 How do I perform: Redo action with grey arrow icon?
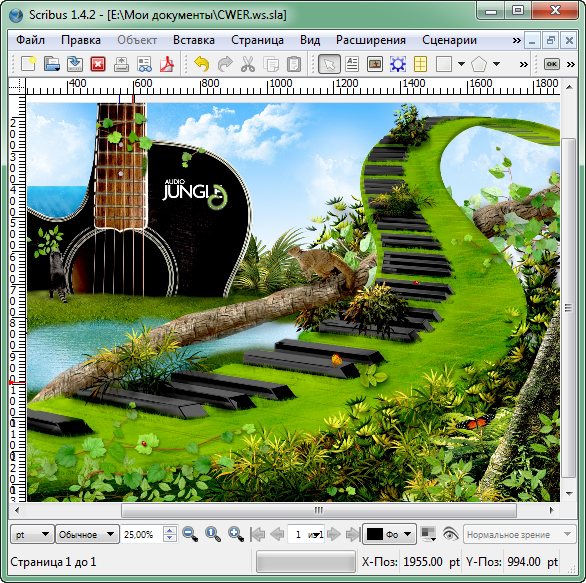[x=225, y=64]
